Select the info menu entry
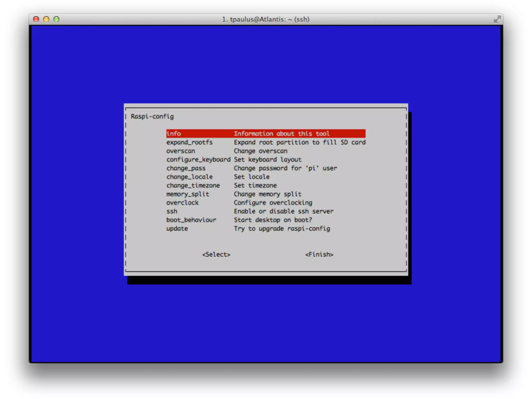This screenshot has width=532, height=399. coord(266,134)
